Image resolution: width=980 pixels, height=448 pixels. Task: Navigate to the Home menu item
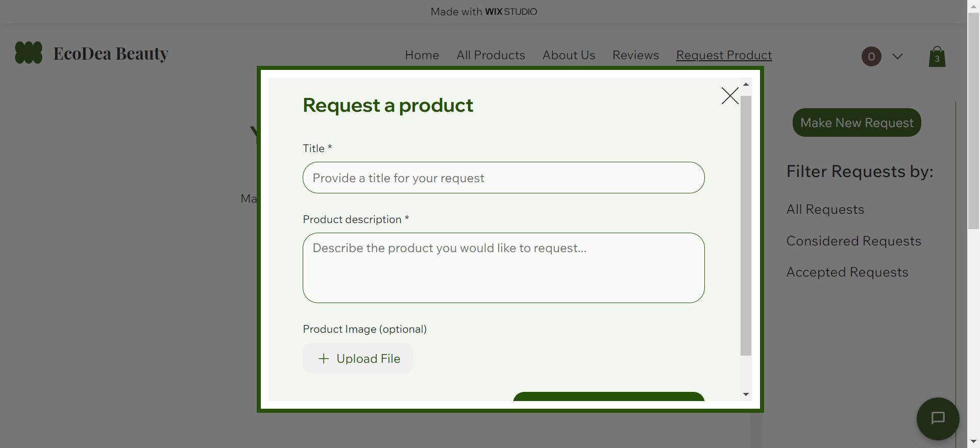(x=422, y=55)
